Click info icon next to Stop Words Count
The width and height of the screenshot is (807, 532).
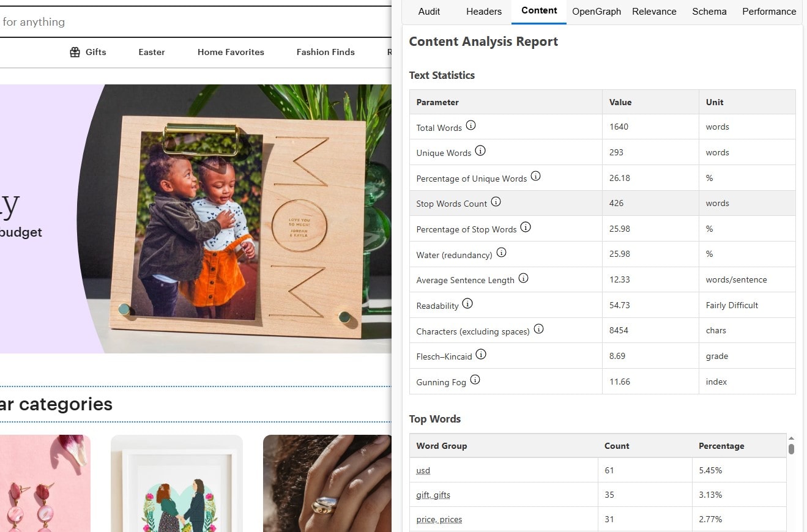496,201
